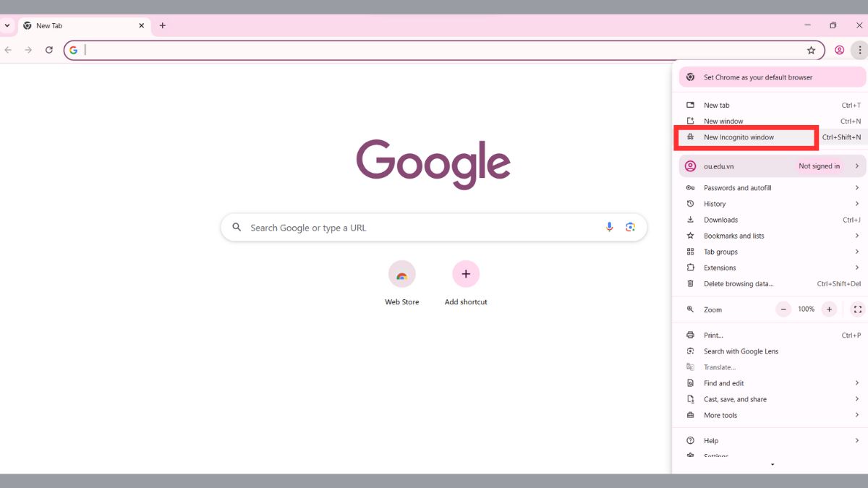The image size is (868, 488).
Task: Expand the Help submenu
Action: pyautogui.click(x=772, y=440)
